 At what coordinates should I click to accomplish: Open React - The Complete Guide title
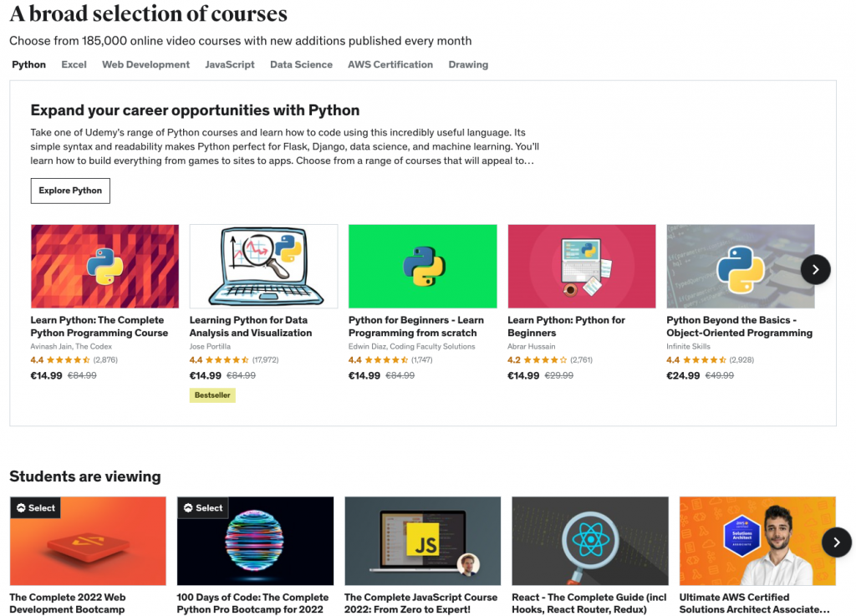point(589,603)
